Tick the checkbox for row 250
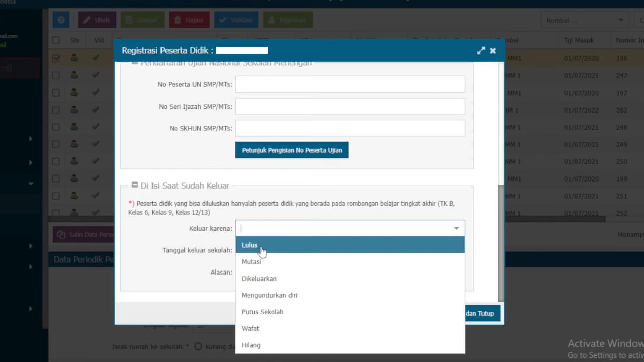 coord(56,161)
